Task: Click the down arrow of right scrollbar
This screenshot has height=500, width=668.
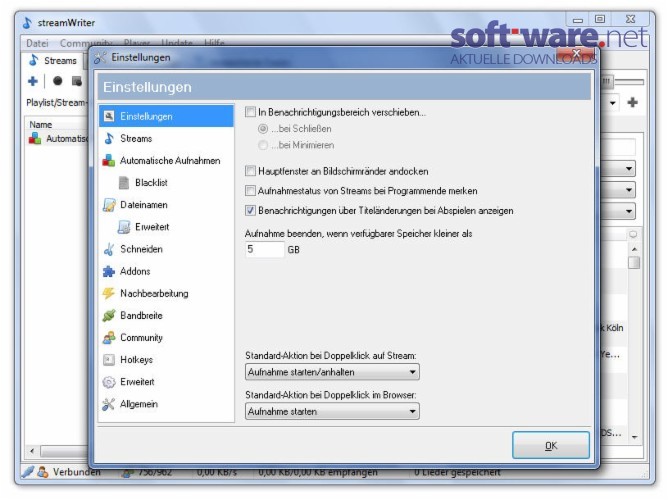Action: click(634, 437)
